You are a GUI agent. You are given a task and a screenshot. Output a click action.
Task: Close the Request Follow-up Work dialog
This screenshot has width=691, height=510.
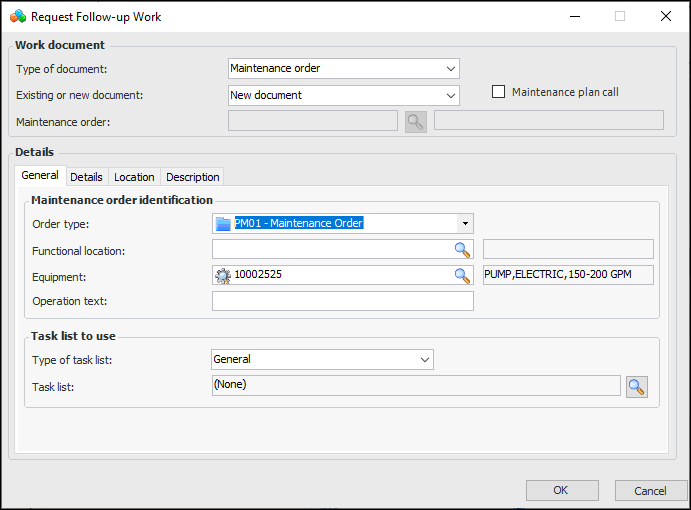666,16
